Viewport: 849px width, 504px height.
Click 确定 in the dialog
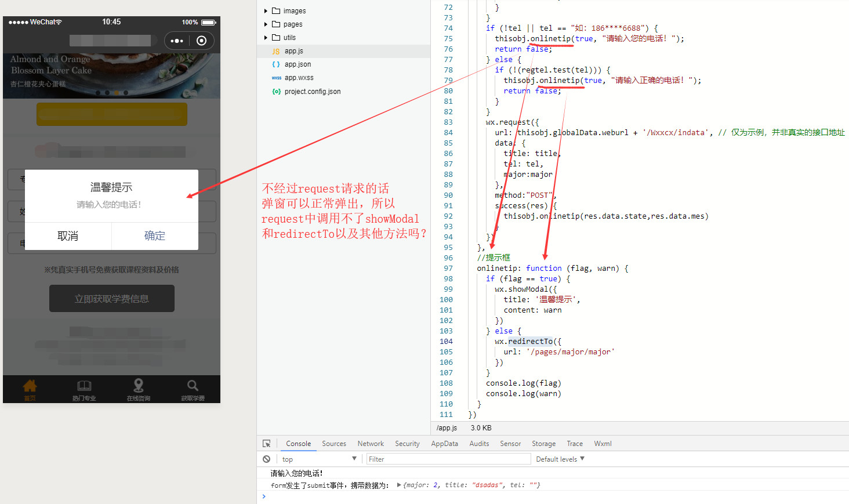tap(155, 236)
